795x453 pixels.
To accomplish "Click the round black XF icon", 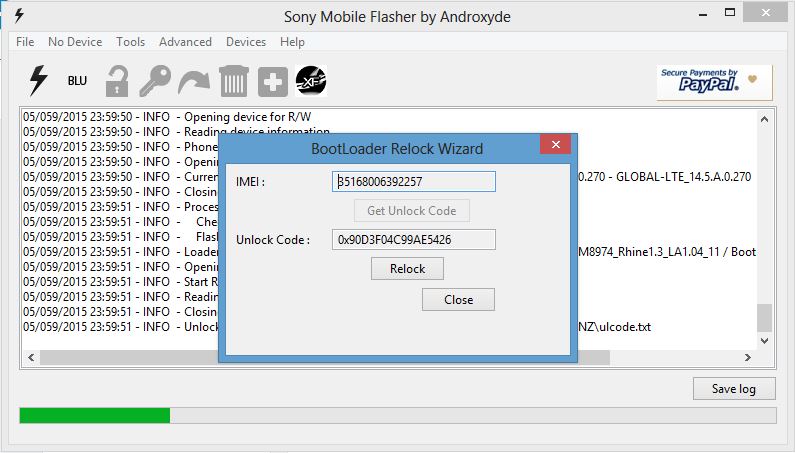I will pos(312,80).
